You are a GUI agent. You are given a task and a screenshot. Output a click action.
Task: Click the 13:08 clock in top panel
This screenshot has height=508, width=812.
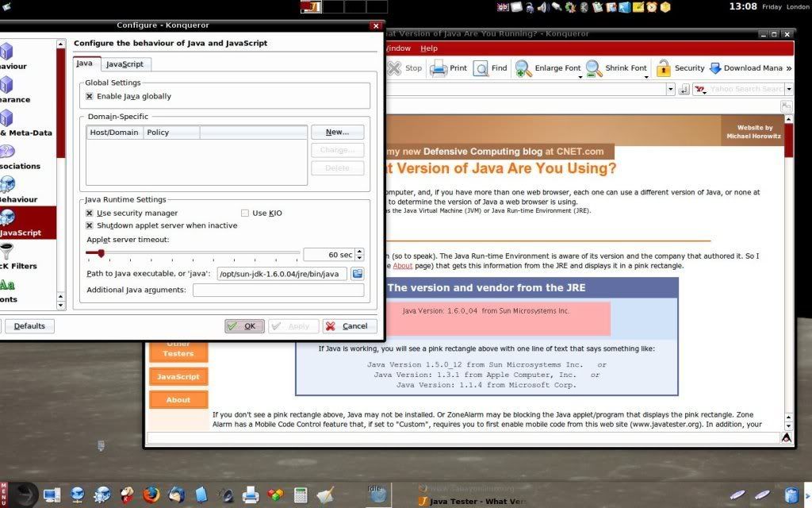point(743,6)
